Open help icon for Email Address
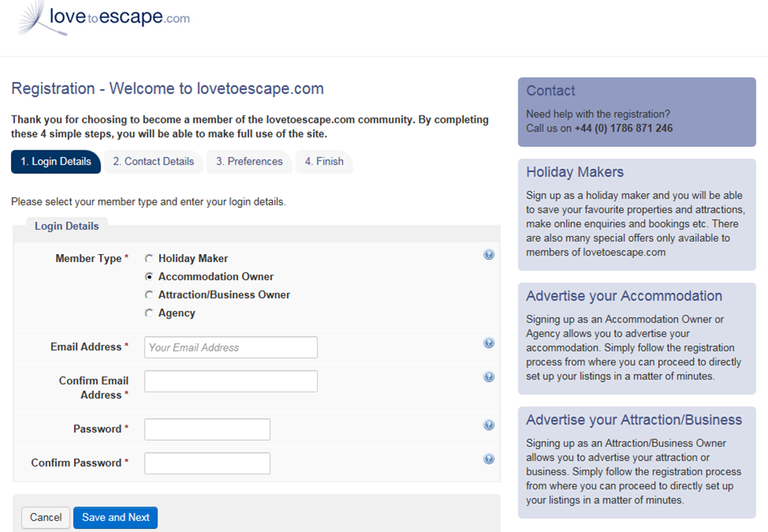768x532 pixels. click(489, 342)
